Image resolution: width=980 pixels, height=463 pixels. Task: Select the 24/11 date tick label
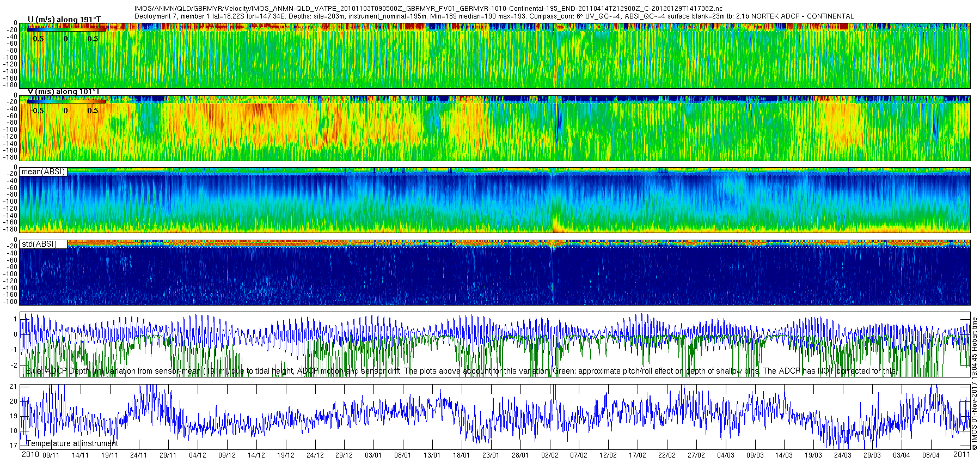coord(138,455)
